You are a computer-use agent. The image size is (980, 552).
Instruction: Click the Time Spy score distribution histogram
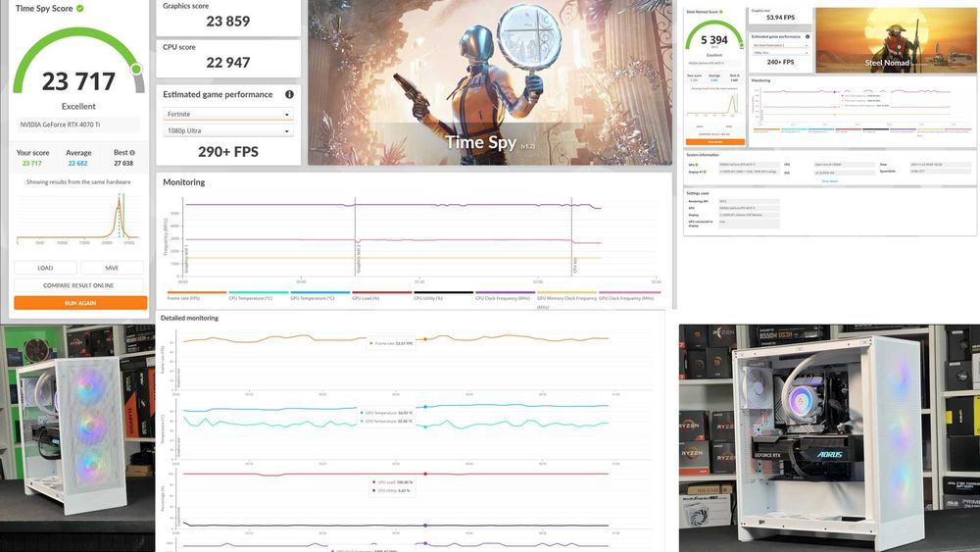click(x=78, y=217)
